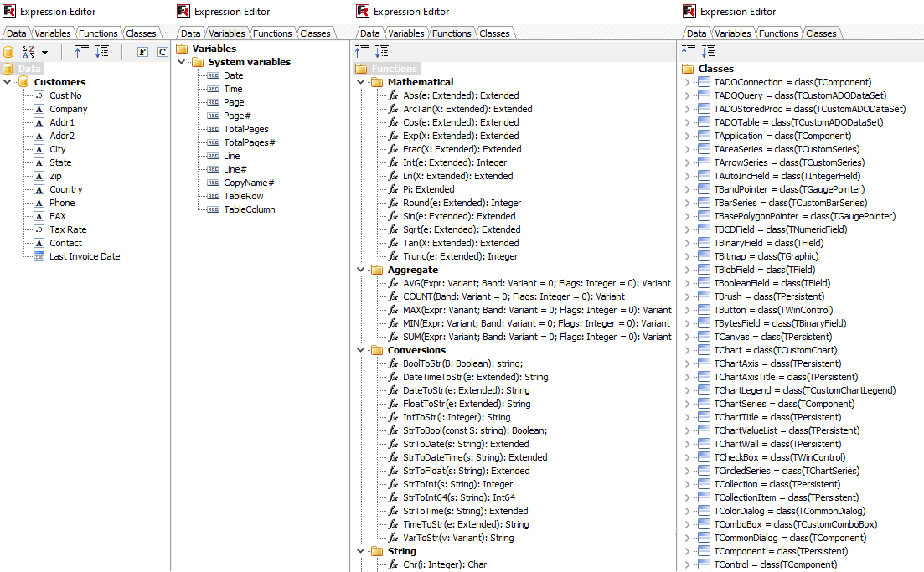
Task: Click the Customers dataset icon
Action: [x=23, y=82]
